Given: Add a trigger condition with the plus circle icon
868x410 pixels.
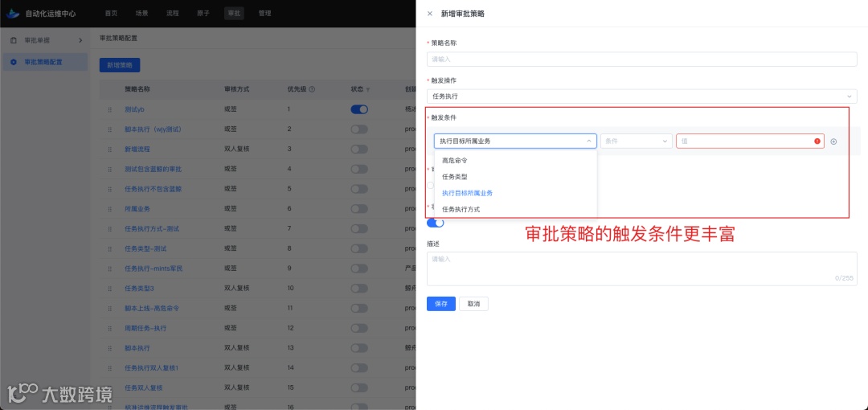Looking at the screenshot, I should coord(833,141).
